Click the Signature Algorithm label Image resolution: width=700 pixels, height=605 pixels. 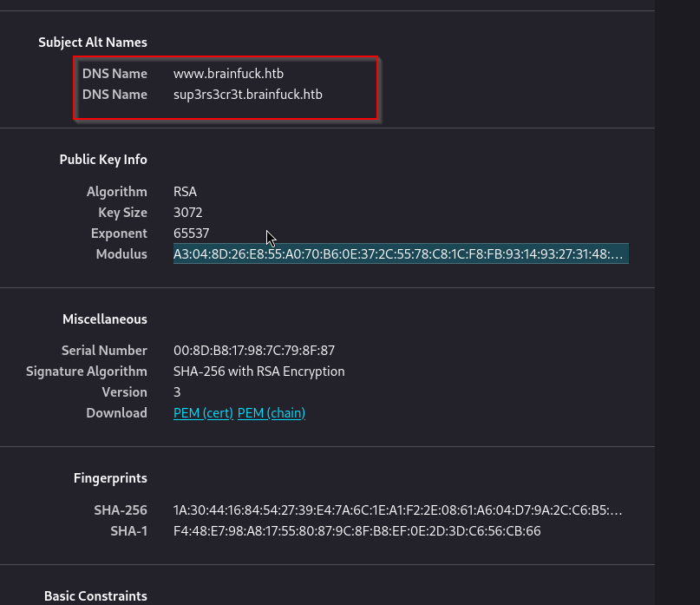pos(87,372)
